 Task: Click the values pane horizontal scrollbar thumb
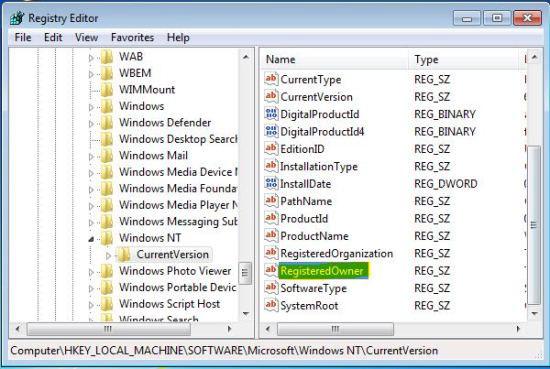pyautogui.click(x=335, y=329)
